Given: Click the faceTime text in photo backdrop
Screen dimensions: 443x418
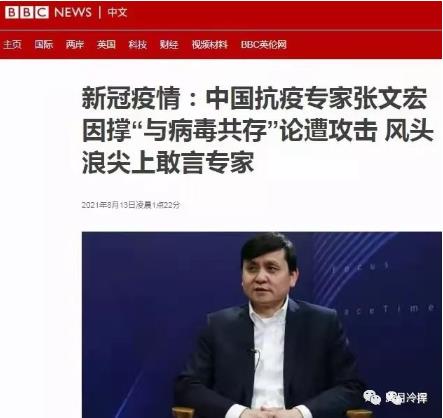Looking at the screenshot, I should coord(387,309).
